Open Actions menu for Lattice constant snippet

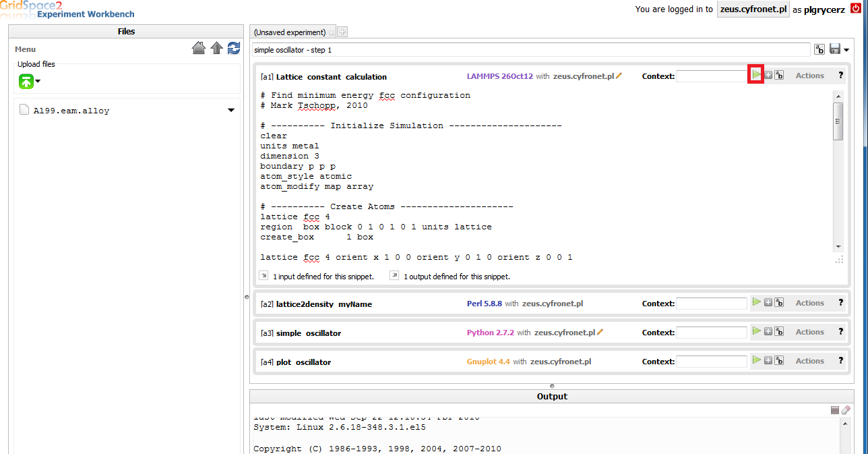pos(809,76)
